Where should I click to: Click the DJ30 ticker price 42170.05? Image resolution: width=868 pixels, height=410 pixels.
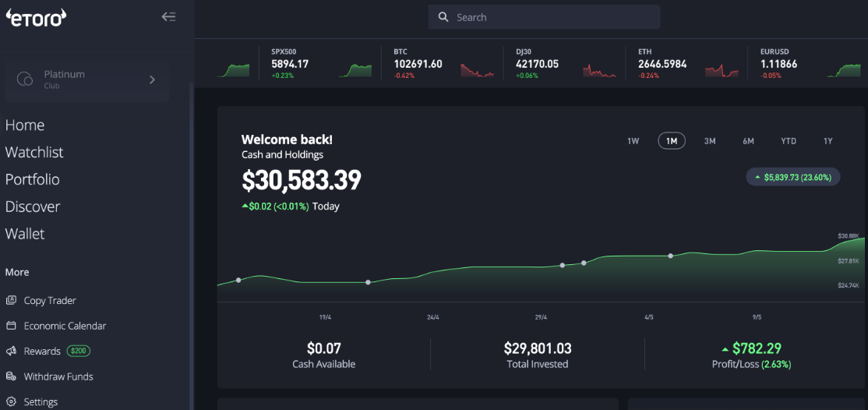[x=537, y=64]
